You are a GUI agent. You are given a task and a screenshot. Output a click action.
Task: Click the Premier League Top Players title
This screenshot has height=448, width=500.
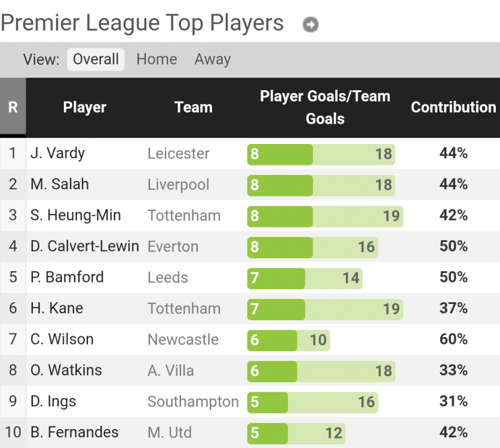pos(142,23)
